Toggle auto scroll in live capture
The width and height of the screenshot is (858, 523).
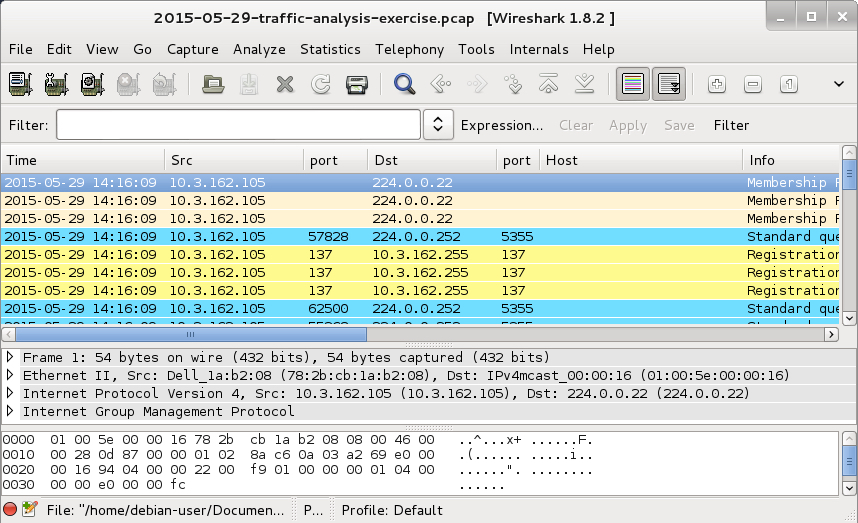point(669,84)
